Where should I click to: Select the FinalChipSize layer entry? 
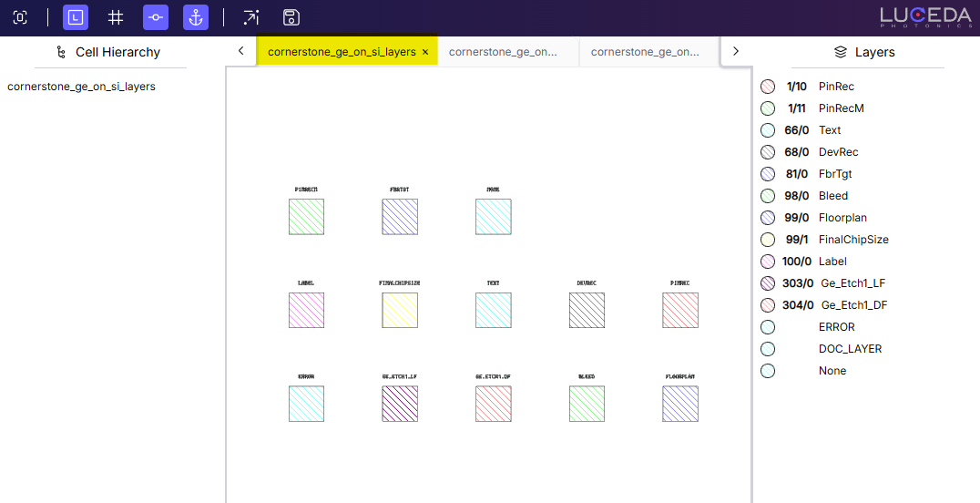852,240
